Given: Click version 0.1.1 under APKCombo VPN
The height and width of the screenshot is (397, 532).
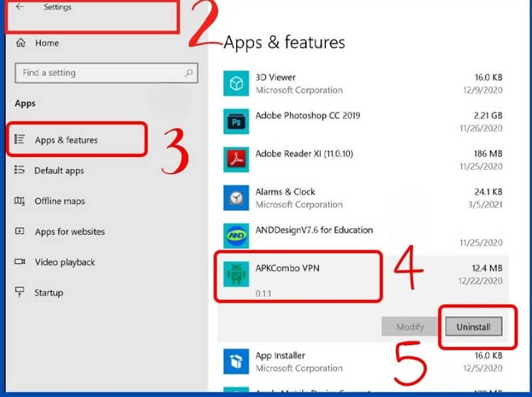Looking at the screenshot, I should 263,293.
